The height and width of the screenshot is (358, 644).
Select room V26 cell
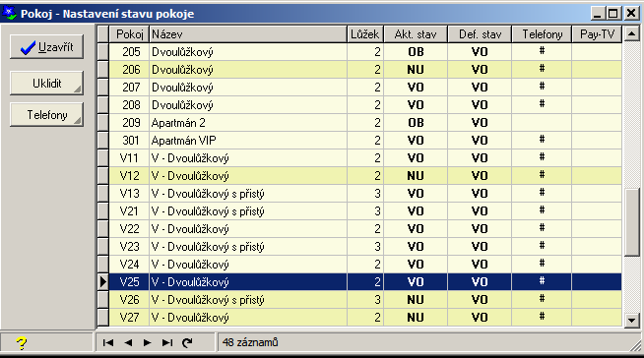click(129, 300)
